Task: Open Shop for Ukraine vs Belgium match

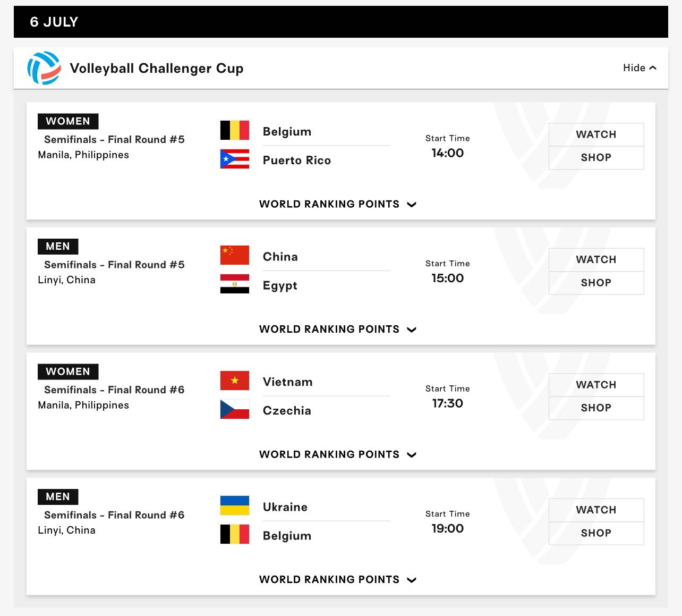Action: click(x=596, y=533)
